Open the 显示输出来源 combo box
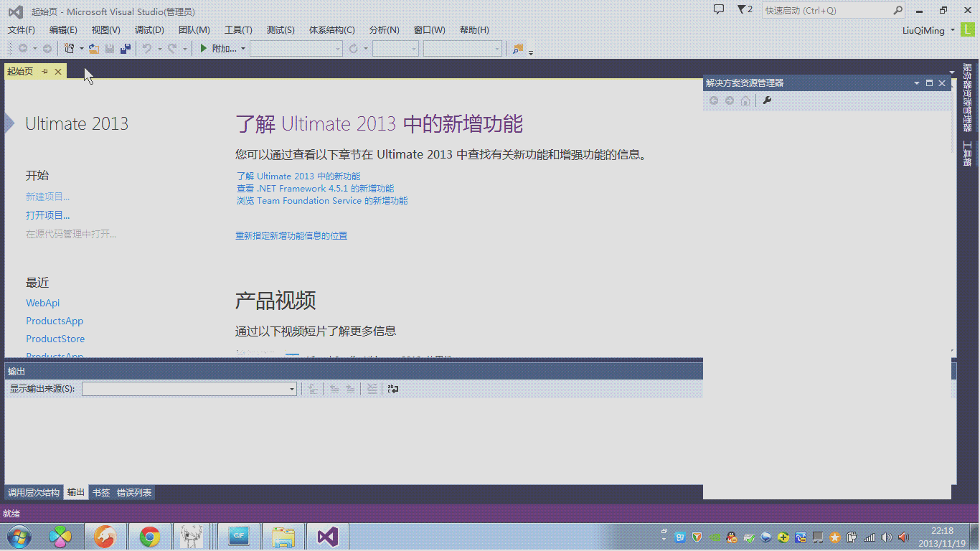Viewport: 980px width, 551px height. [189, 389]
